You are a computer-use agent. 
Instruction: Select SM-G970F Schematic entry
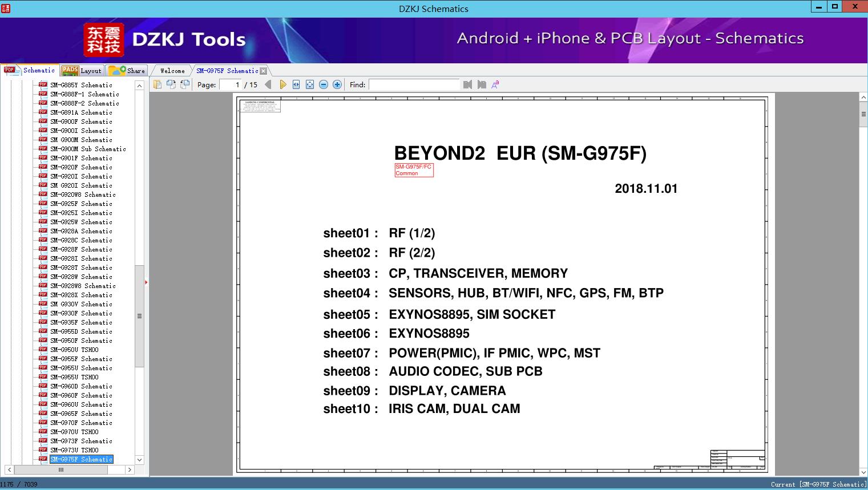coord(81,423)
